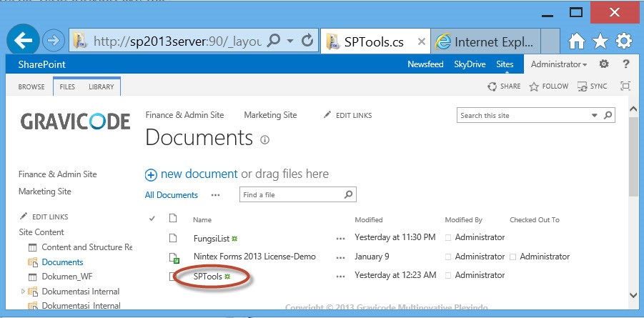Viewport: 644px width, 318px height.
Task: Click the browser Back arrow button
Action: click(x=24, y=41)
